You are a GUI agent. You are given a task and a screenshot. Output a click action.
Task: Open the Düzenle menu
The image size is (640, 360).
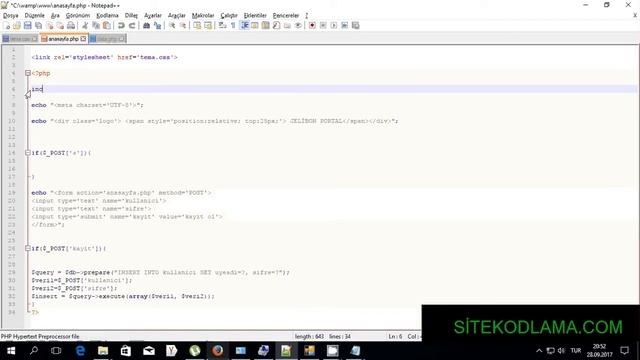(x=35, y=16)
